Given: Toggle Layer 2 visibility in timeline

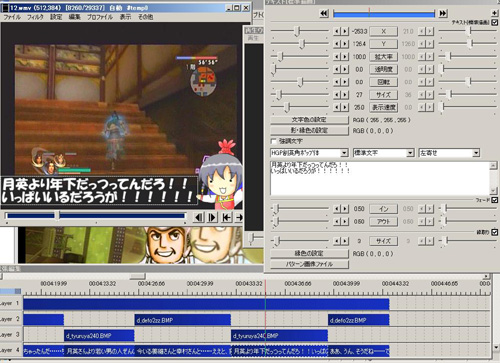Looking at the screenshot, I should [x=11, y=319].
